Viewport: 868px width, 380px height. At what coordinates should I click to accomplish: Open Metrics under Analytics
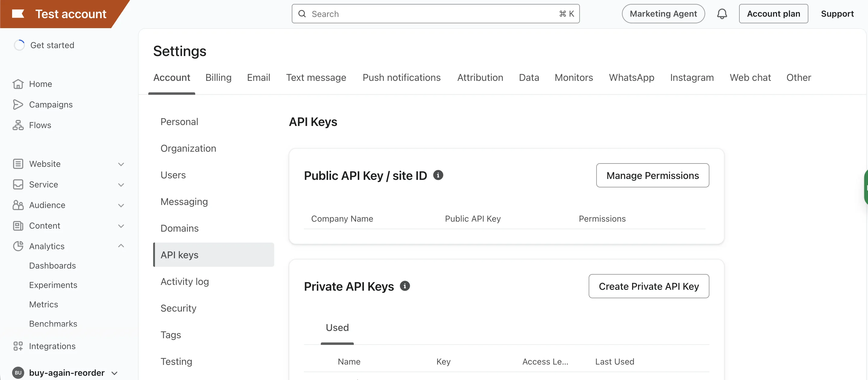click(44, 305)
